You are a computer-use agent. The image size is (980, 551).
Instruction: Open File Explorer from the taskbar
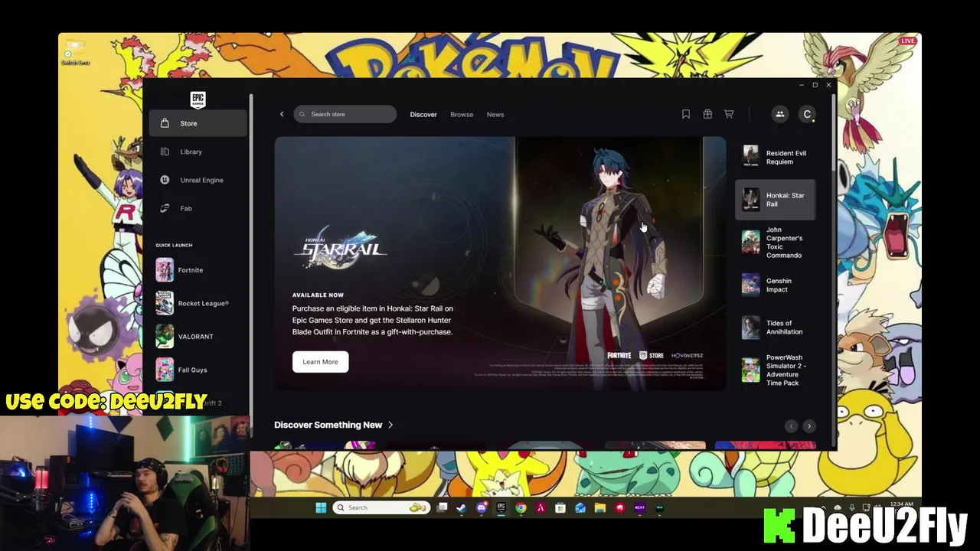[x=600, y=507]
